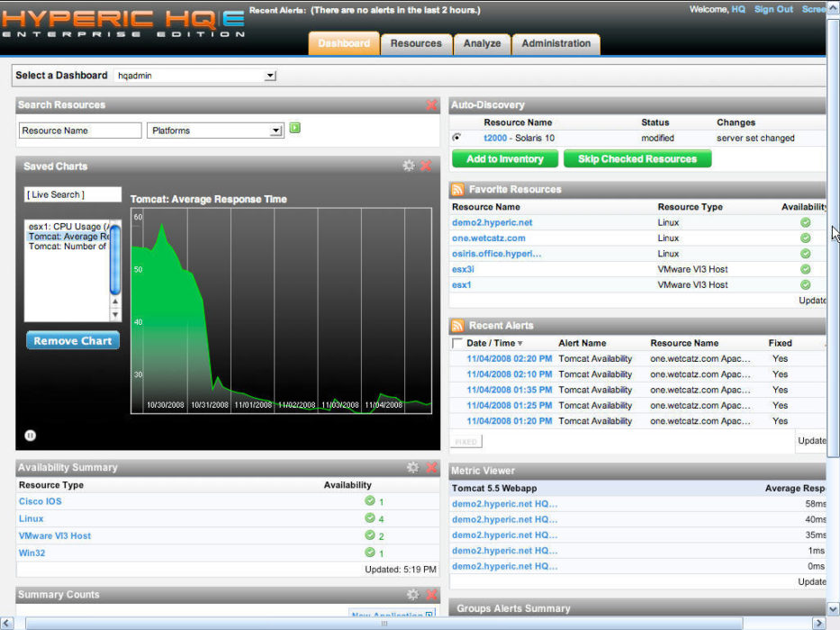The width and height of the screenshot is (840, 630).
Task: Click the Resource Name search field
Action: (x=80, y=130)
